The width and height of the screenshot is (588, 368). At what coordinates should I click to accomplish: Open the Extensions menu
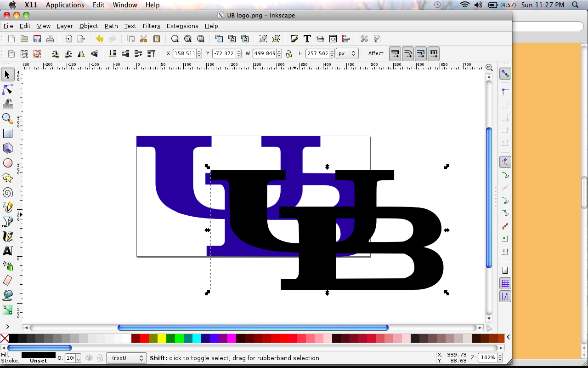pyautogui.click(x=182, y=26)
